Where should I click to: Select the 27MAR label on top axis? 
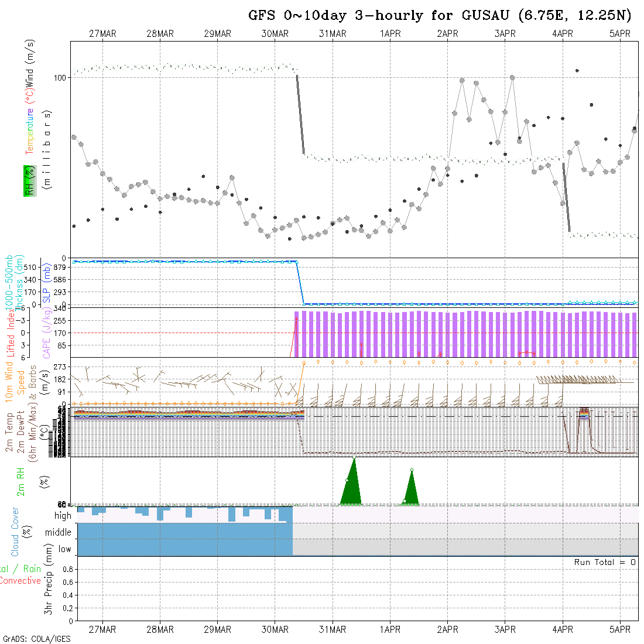point(102,34)
